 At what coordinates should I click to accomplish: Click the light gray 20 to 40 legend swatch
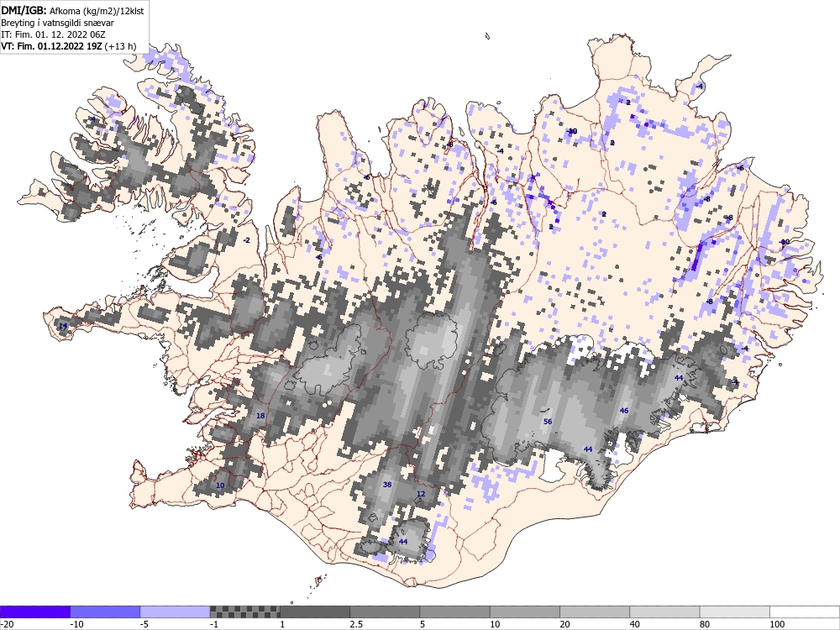tap(595, 612)
